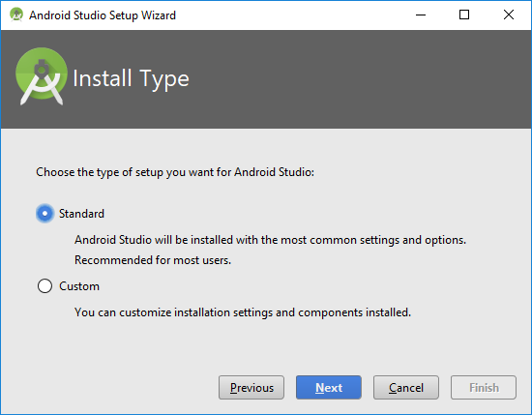Select the Custom radio button
Viewport: 532px width, 415px height.
point(44,286)
